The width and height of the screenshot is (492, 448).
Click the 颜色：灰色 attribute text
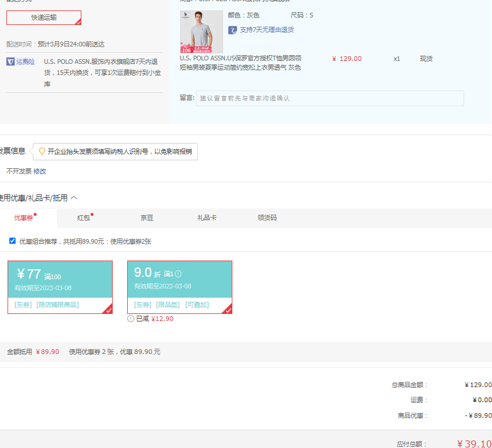point(243,15)
